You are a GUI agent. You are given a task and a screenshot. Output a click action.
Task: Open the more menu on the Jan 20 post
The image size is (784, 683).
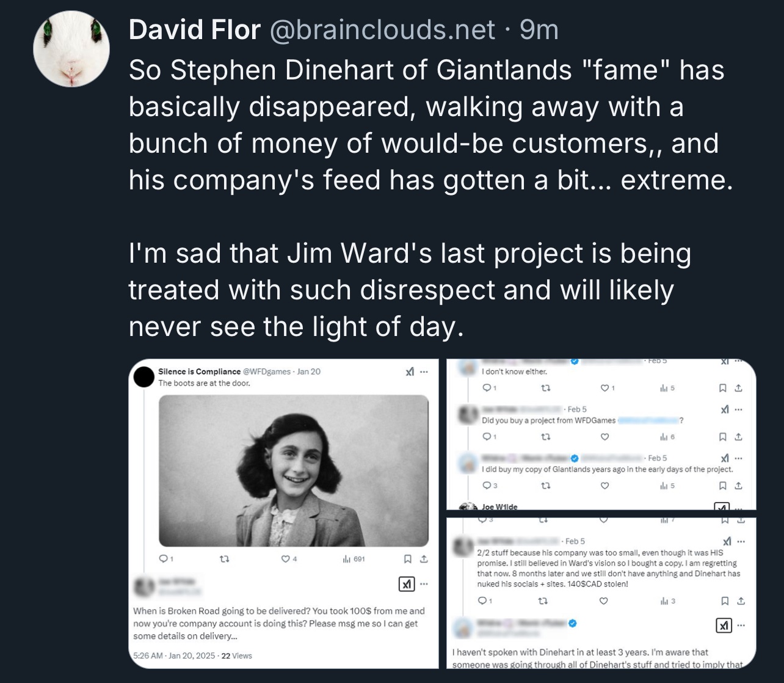pyautogui.click(x=424, y=371)
